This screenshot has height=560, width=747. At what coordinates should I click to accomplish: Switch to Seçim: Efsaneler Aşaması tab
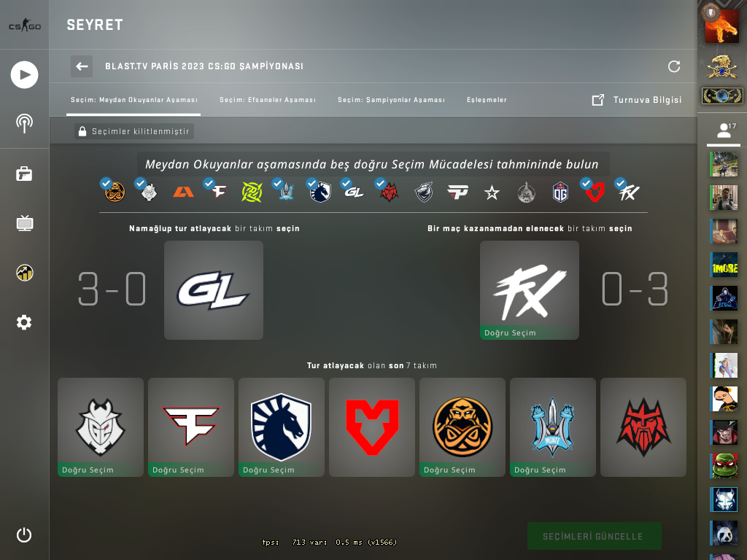(268, 100)
